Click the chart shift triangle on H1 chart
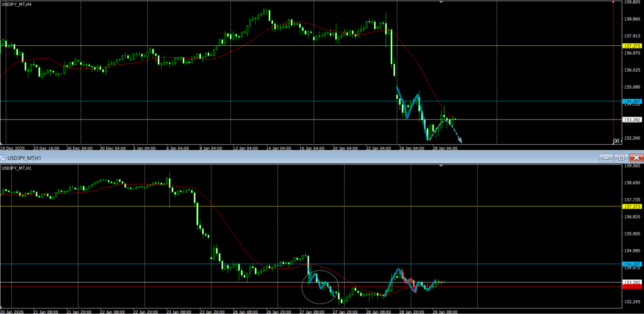Screen dimensions: 644x314 [441, 165]
